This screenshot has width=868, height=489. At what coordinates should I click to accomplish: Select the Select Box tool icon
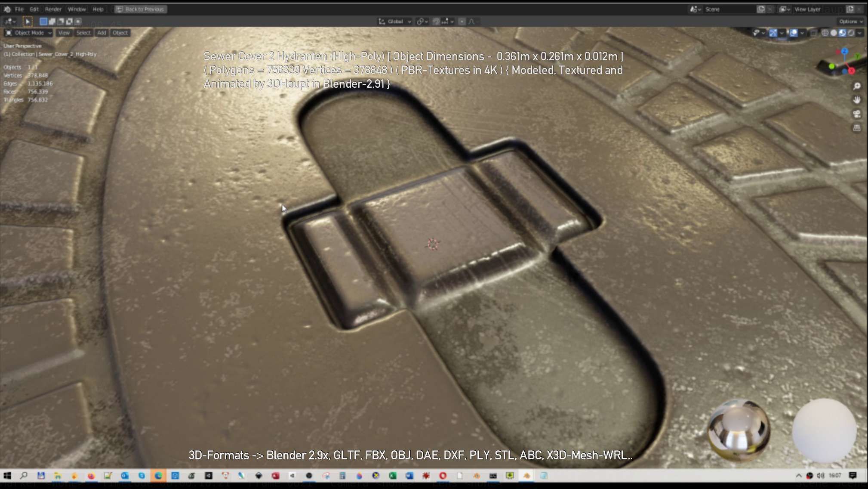[28, 21]
